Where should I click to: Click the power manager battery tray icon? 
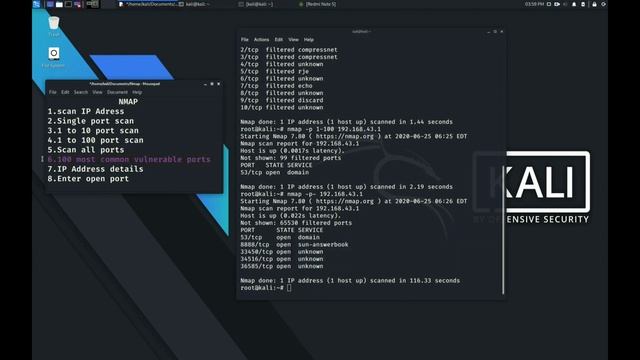pos(583,4)
